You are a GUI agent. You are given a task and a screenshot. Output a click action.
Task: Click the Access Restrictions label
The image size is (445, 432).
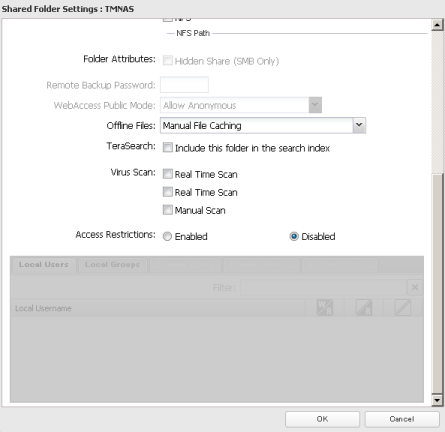pos(115,235)
